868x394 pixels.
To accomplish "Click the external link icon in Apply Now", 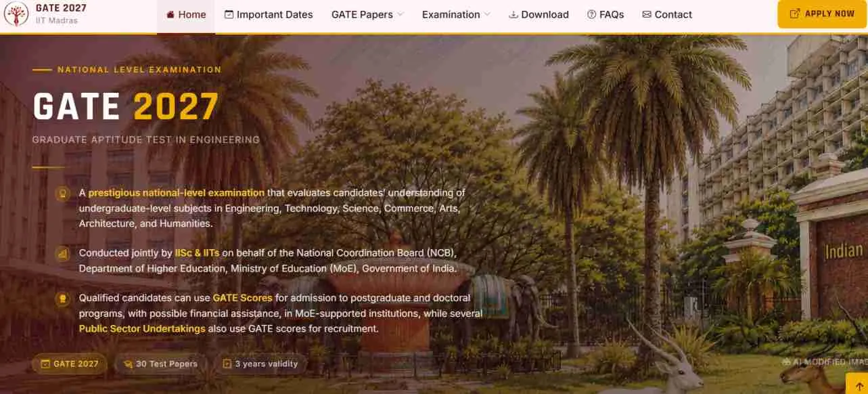I will tap(794, 14).
